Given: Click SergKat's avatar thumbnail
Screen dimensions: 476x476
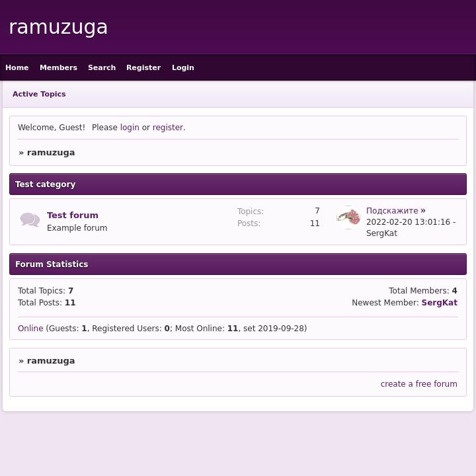Looking at the screenshot, I should (x=348, y=217).
